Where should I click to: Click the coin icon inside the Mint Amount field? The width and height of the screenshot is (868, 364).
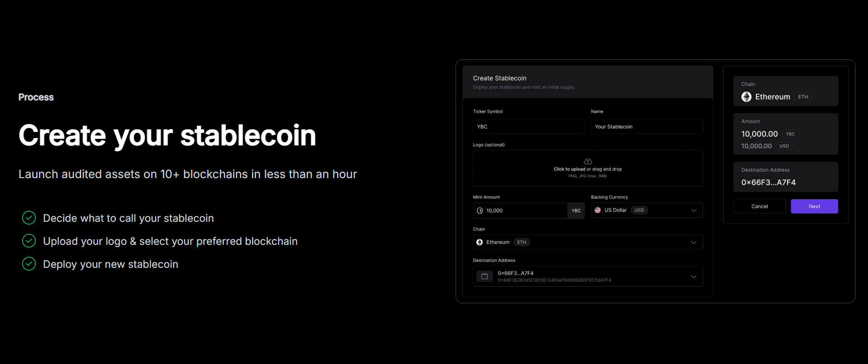(480, 210)
